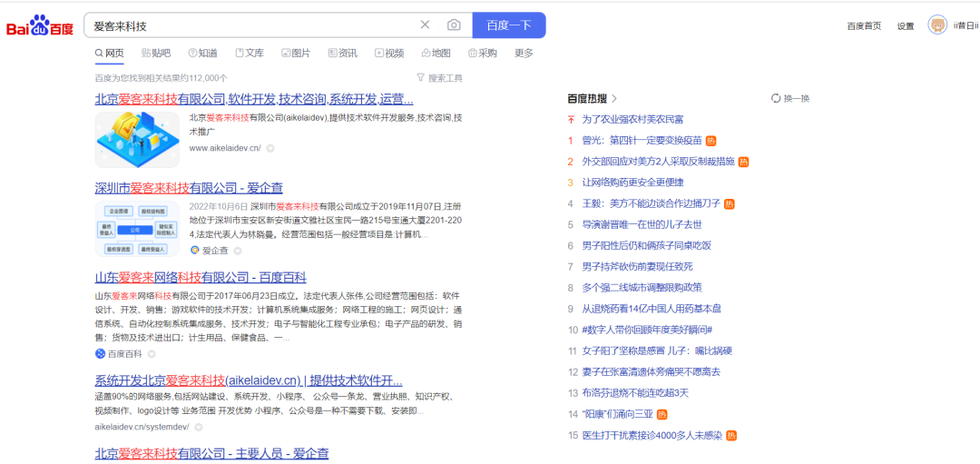Image resolution: width=980 pixels, height=464 pixels.
Task: Open hot topic 外交部回应对美方2人采取反制裁措施
Action: coord(658,162)
